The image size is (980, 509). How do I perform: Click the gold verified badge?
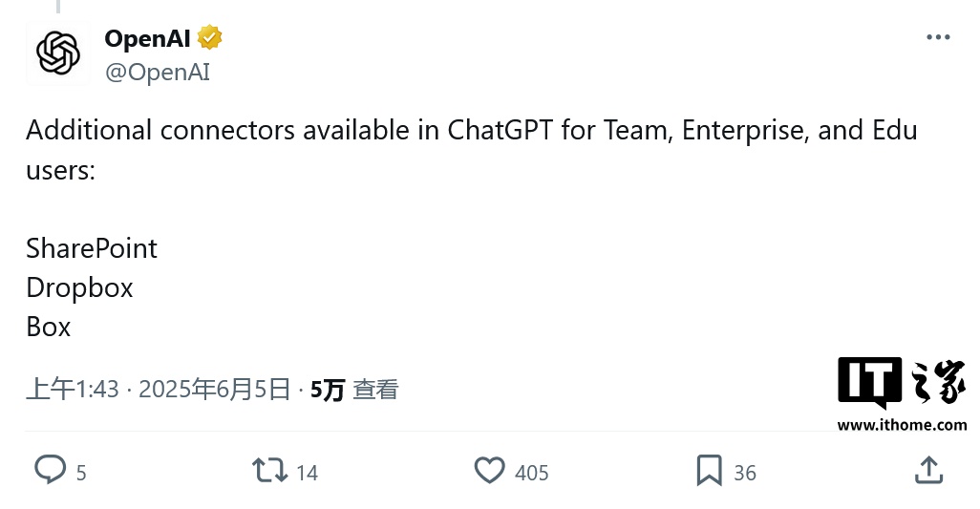(x=210, y=38)
